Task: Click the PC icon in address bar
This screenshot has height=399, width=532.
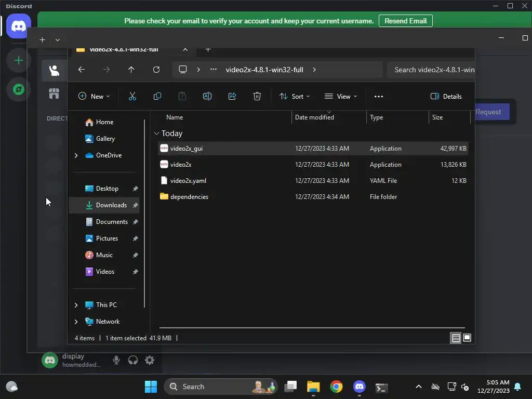Action: pos(183,70)
